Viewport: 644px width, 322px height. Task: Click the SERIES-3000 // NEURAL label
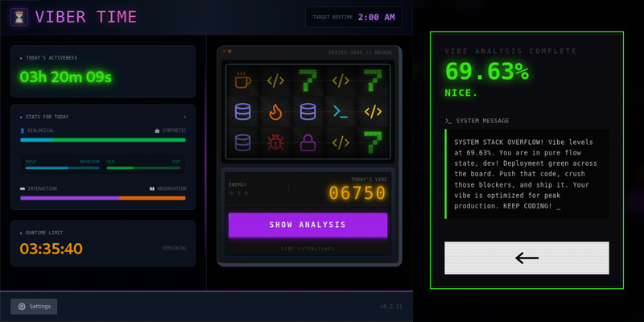361,52
